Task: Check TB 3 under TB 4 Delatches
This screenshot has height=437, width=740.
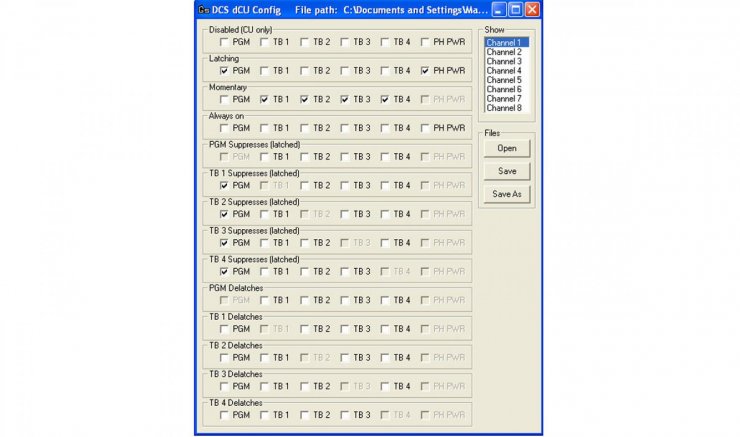Action: [x=345, y=415]
